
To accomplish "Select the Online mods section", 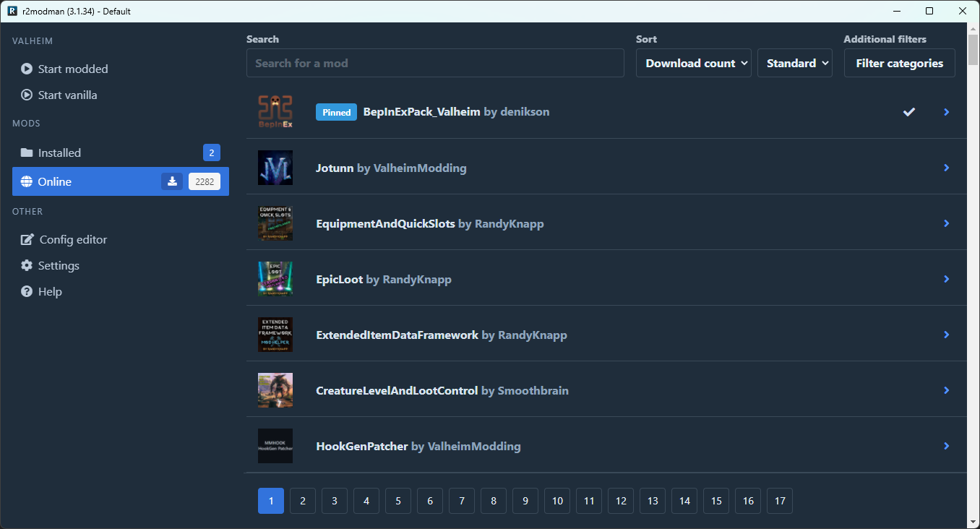I will click(x=121, y=181).
